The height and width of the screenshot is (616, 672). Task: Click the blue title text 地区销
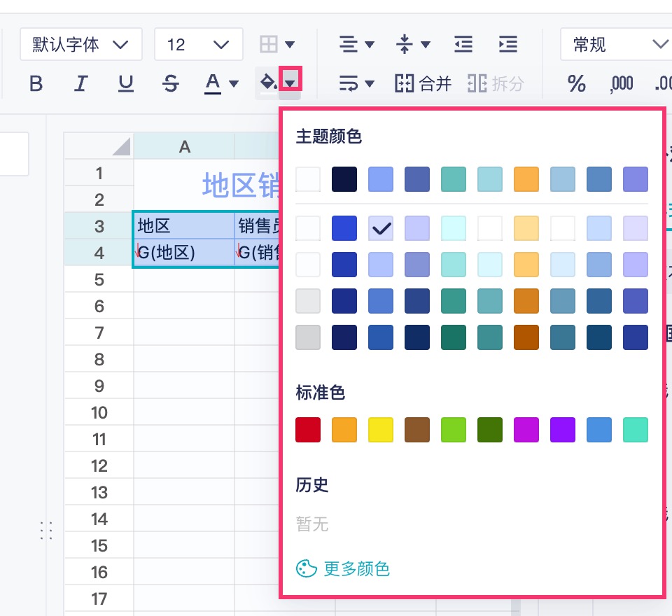pos(241,185)
